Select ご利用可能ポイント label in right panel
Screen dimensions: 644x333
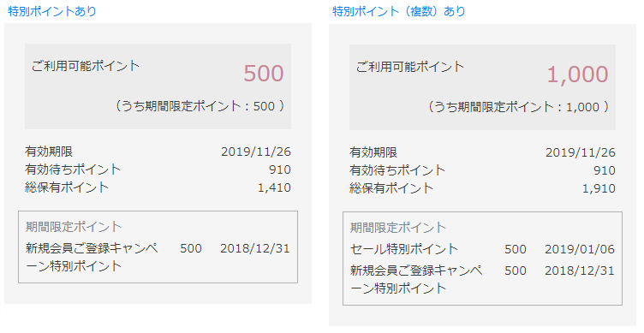point(410,67)
